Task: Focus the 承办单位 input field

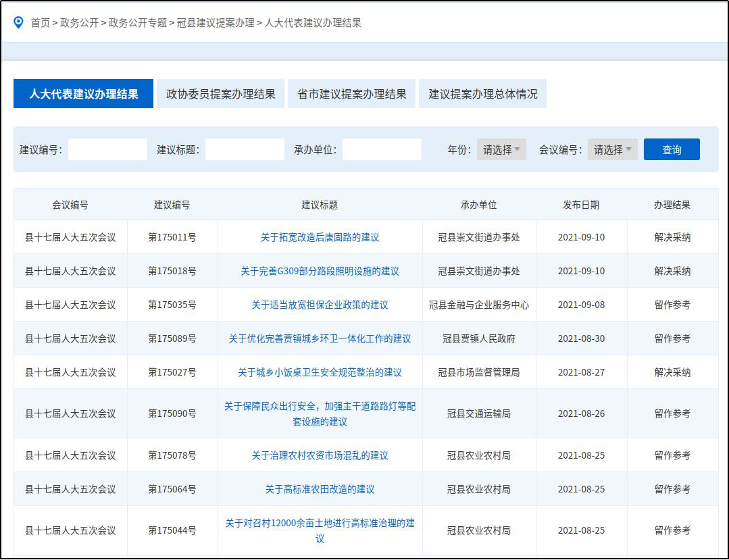Action: tap(382, 150)
